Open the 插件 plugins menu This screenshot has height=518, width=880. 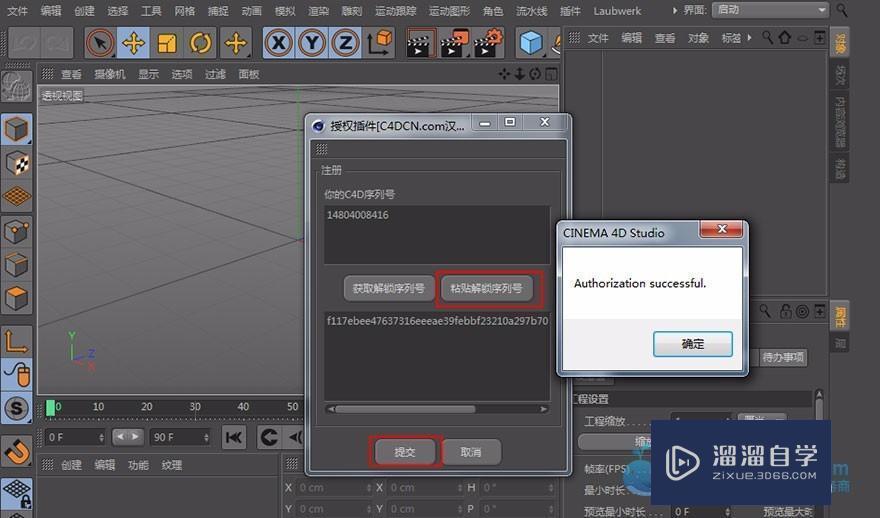click(x=570, y=11)
